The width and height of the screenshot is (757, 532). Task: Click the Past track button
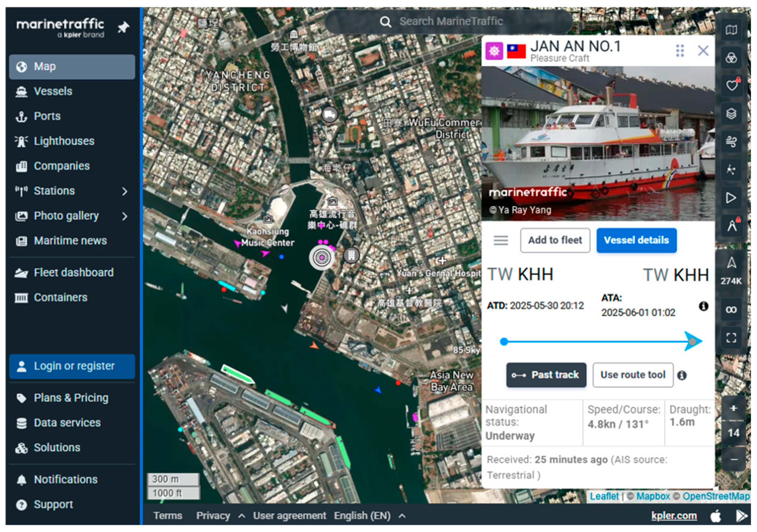pyautogui.click(x=546, y=375)
